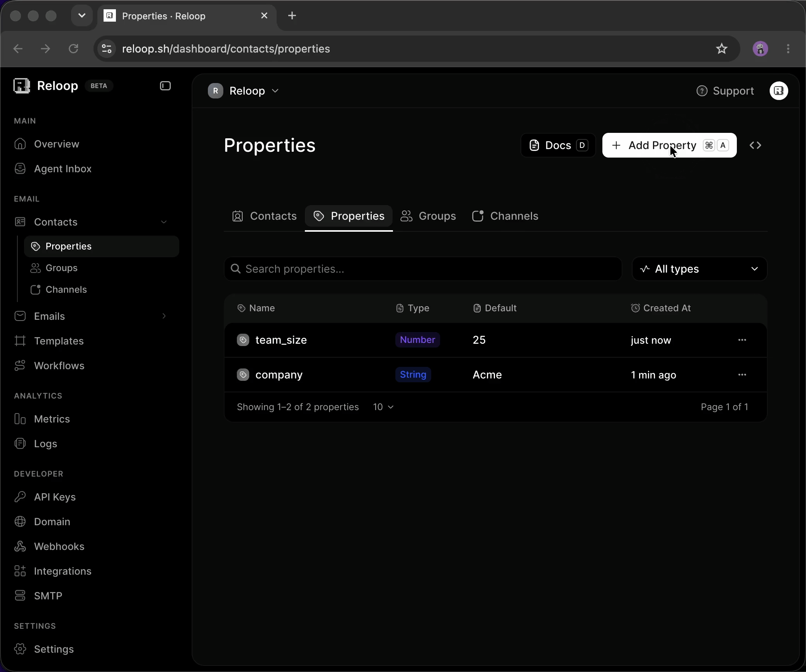806x672 pixels.
Task: Open Agent Inbox page
Action: point(63,169)
